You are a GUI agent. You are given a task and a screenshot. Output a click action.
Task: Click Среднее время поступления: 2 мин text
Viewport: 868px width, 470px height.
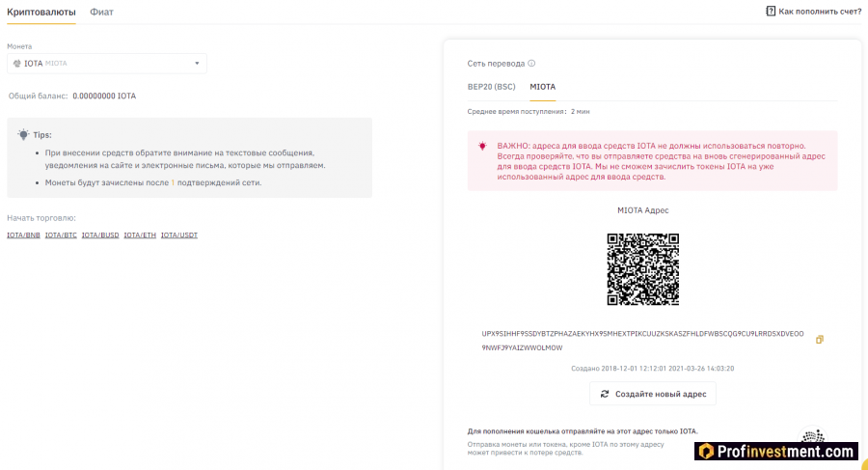(529, 111)
